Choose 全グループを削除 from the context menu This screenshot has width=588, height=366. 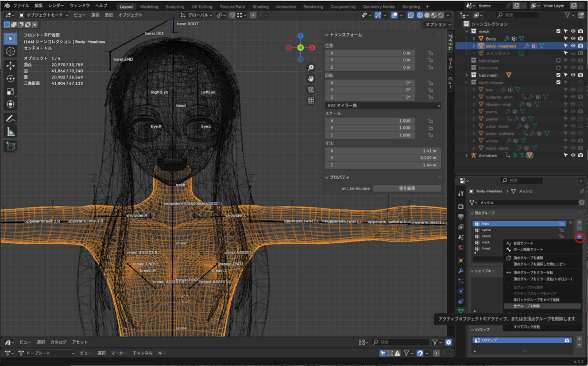(x=526, y=306)
